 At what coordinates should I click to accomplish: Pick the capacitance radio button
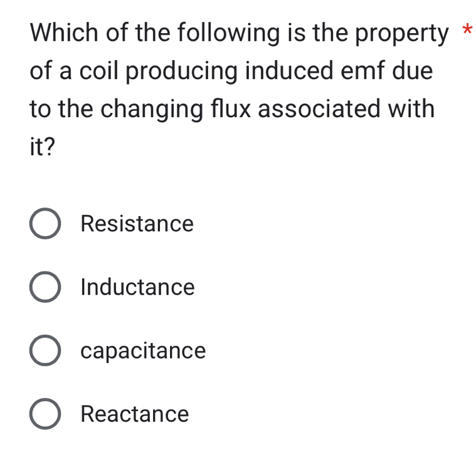pyautogui.click(x=45, y=352)
